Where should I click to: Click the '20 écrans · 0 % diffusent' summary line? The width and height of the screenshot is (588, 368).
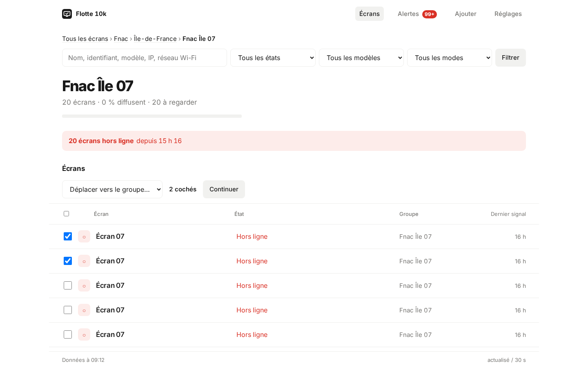tap(129, 102)
